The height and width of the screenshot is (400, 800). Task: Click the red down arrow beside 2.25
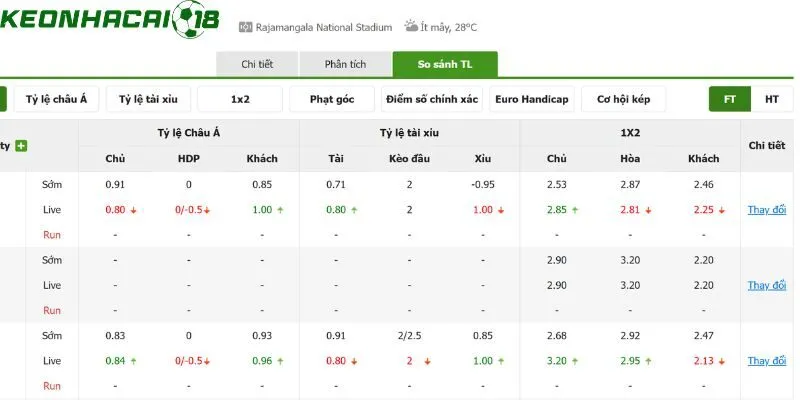click(x=721, y=210)
